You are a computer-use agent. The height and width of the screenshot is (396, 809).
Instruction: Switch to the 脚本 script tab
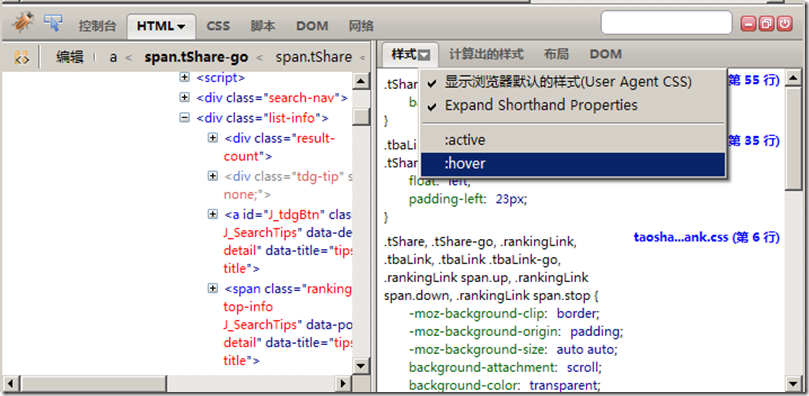click(x=263, y=26)
